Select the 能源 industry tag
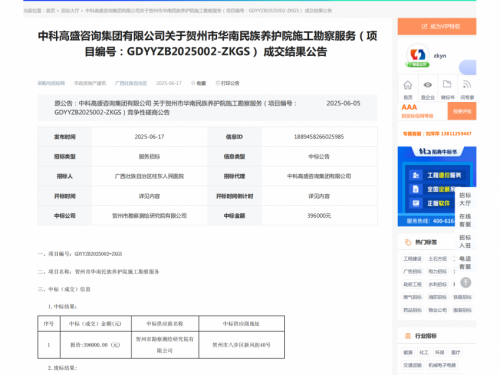This screenshot has height=375, width=500. pyautogui.click(x=408, y=352)
